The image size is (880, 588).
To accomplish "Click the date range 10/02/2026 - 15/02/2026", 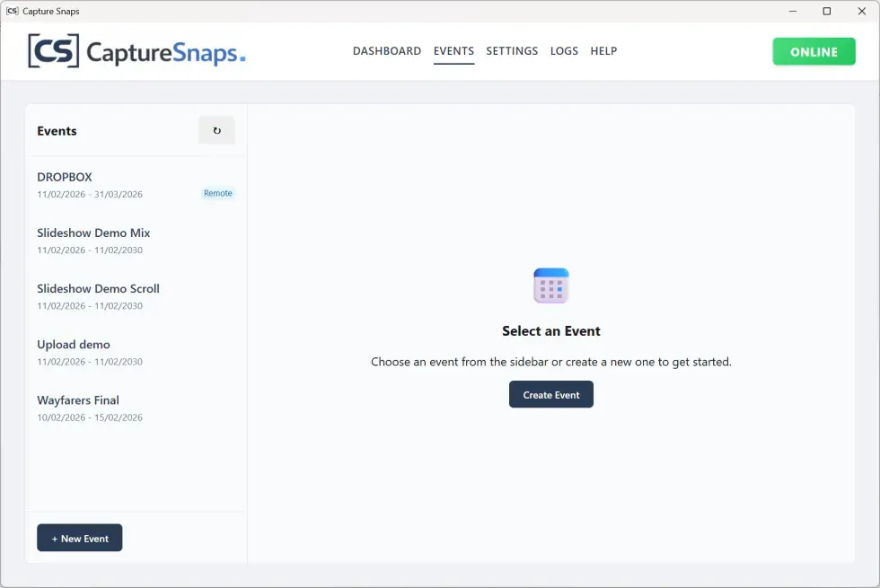I will (x=90, y=417).
